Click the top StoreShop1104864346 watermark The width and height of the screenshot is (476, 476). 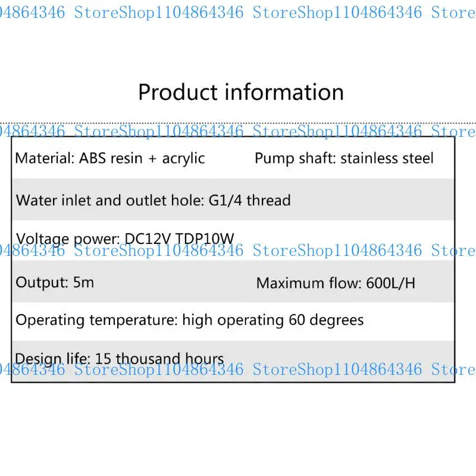(x=238, y=12)
